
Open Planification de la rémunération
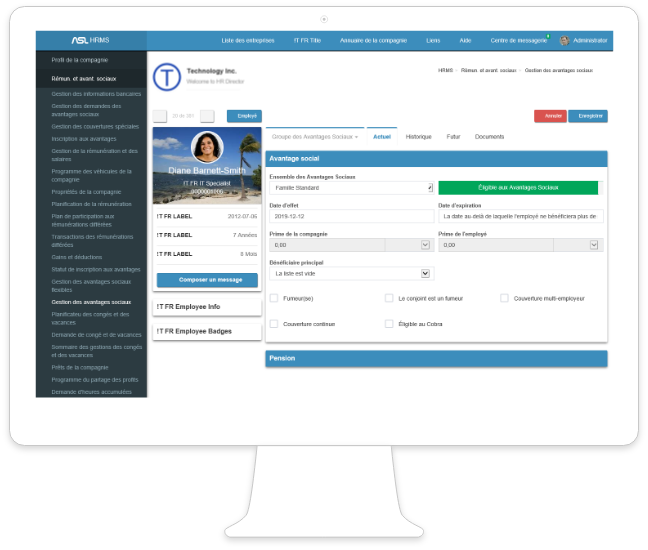pos(91,204)
